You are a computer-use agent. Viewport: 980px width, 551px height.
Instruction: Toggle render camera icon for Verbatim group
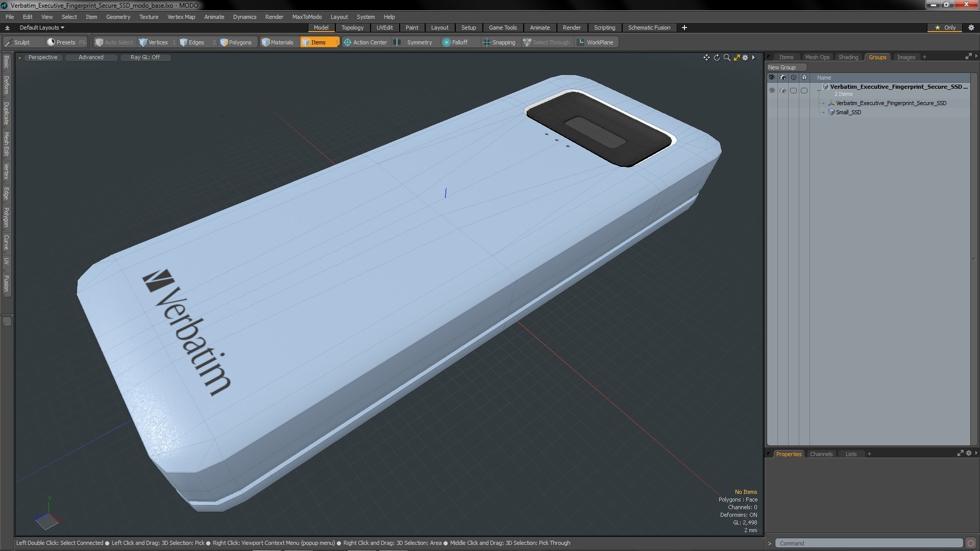783,90
